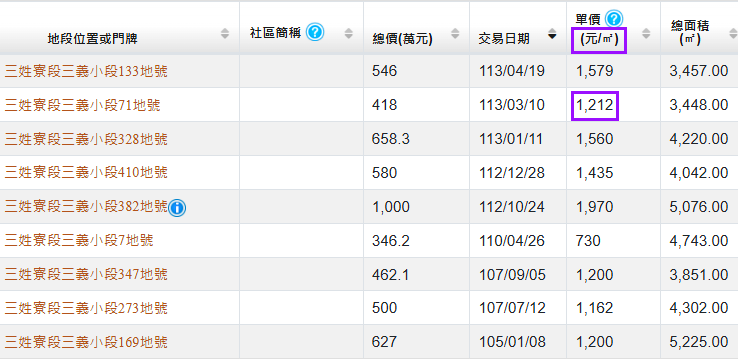Viewport: 738px width, 361px height.
Task: Open 三姓寮段三義小段347地號 link
Action: tap(86, 274)
